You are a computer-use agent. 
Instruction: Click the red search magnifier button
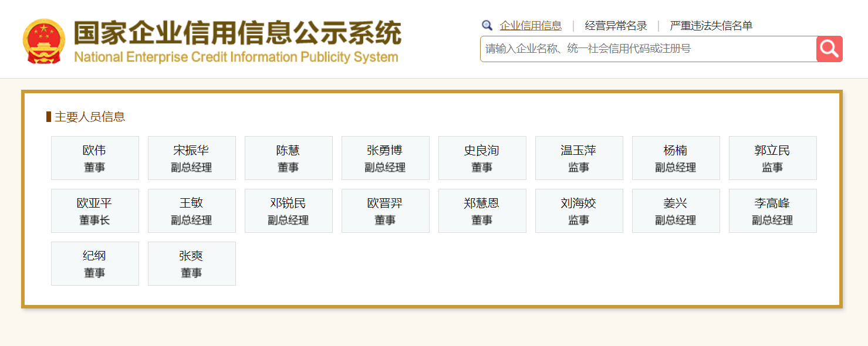coord(829,49)
